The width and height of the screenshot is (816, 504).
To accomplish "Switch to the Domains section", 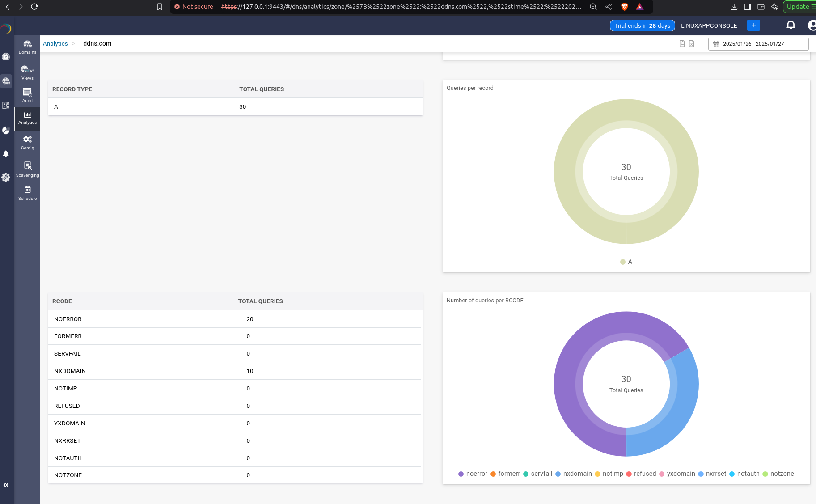I will pos(27,47).
